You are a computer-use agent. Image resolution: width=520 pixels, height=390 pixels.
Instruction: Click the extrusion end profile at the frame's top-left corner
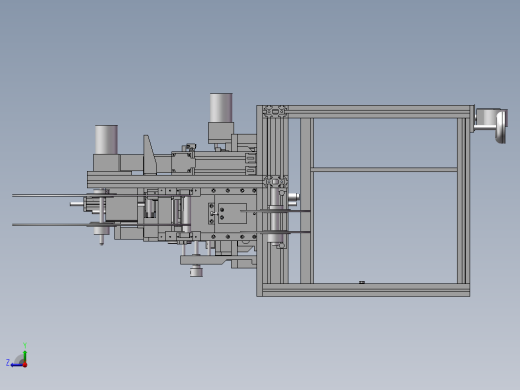[x=275, y=111]
